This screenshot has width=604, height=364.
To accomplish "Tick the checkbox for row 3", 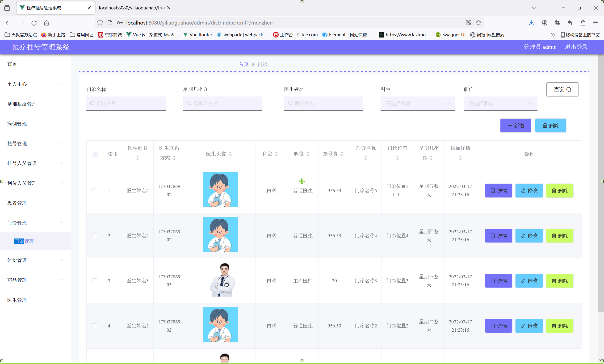I will pos(95,281).
